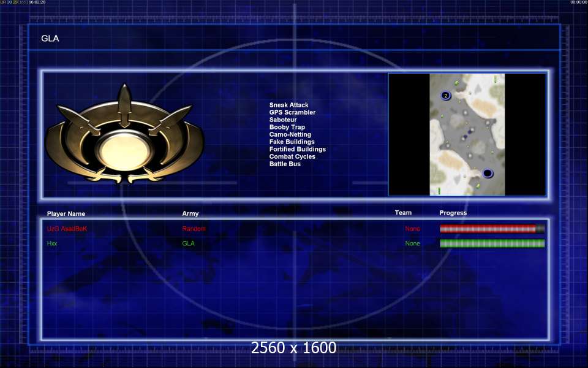Click the GLA title at top
588x368 pixels.
[x=50, y=38]
